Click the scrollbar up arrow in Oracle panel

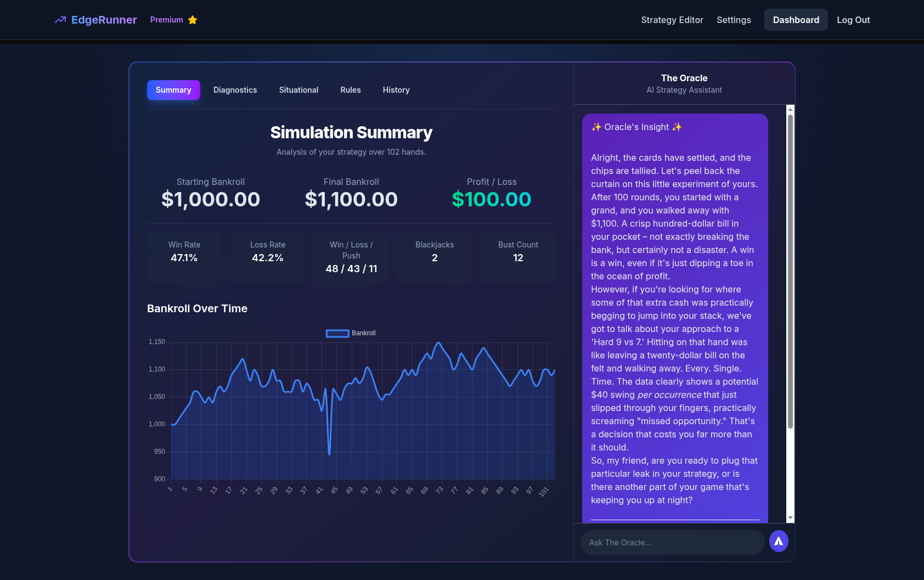[790, 109]
